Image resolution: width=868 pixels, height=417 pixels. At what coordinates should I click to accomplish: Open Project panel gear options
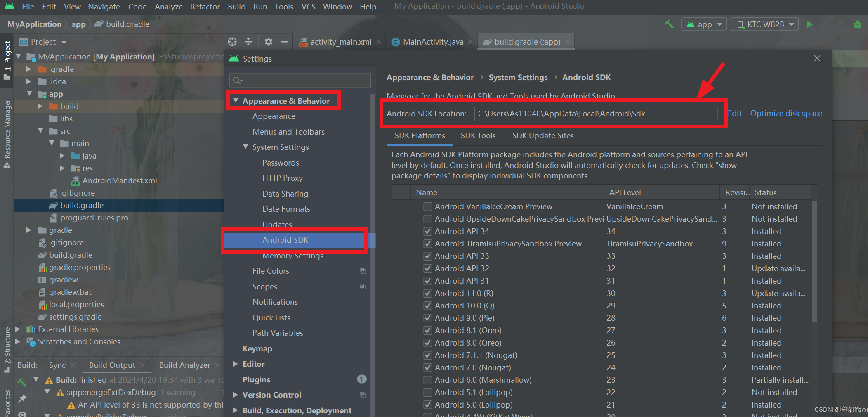pos(269,42)
